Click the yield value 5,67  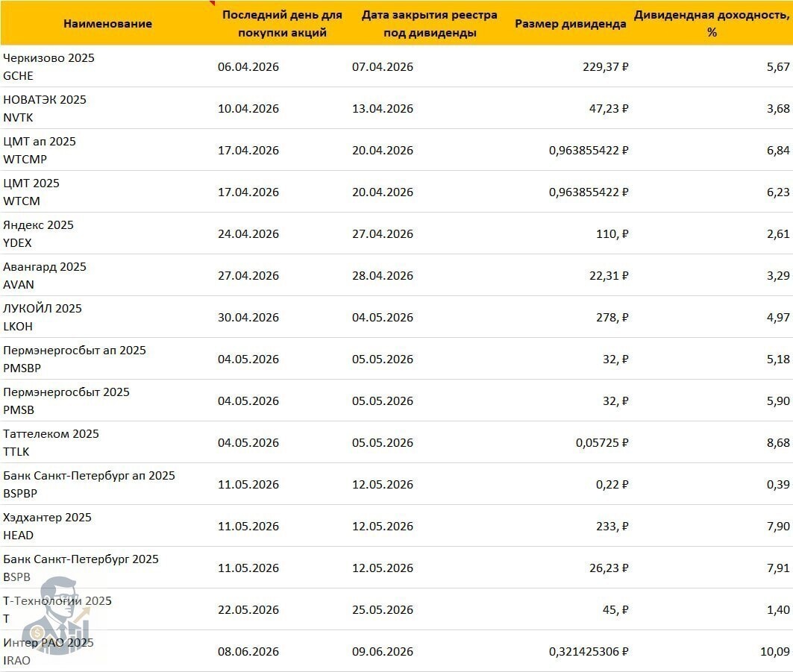coord(778,66)
